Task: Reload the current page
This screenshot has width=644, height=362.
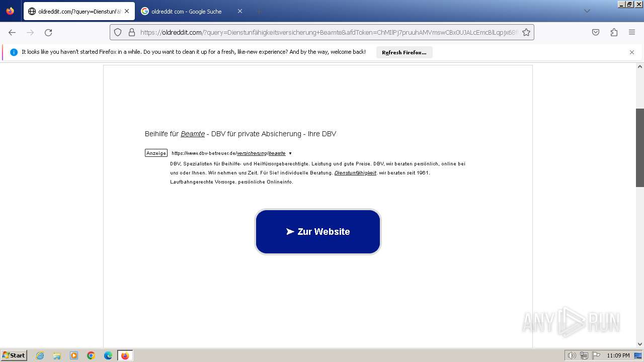Action: 48,32
